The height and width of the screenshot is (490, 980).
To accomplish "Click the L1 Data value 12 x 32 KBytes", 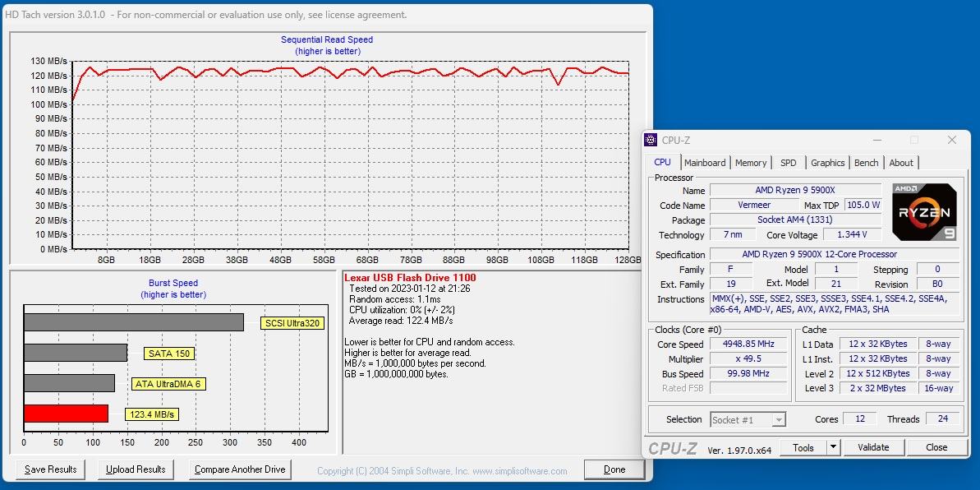I will 877,344.
